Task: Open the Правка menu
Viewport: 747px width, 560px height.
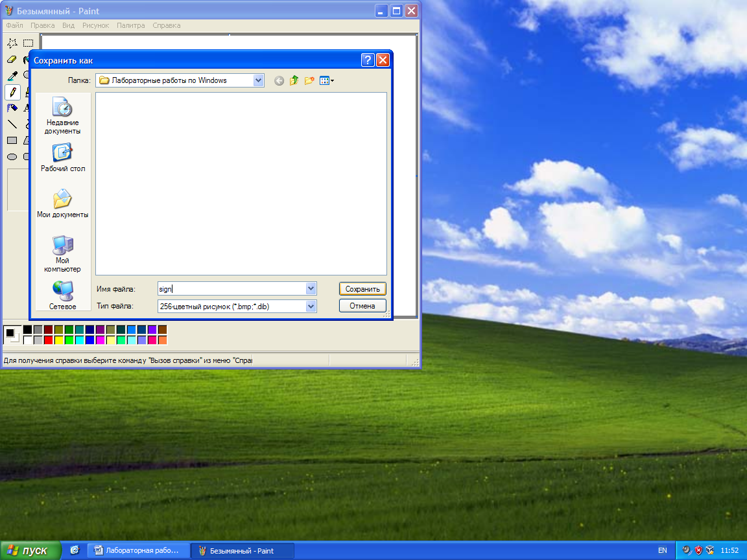Action: [42, 25]
